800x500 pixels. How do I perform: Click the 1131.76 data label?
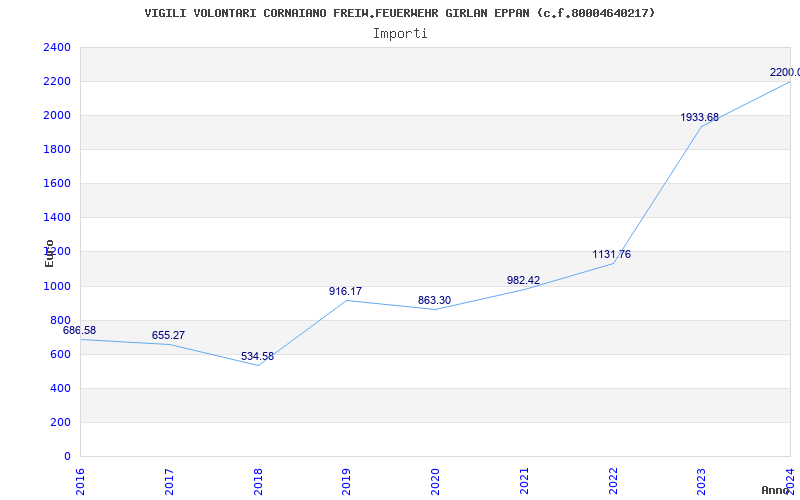[612, 254]
